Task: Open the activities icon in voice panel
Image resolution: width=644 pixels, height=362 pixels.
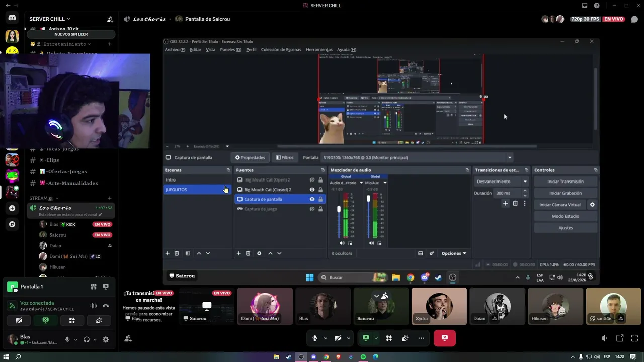Action: click(72, 320)
